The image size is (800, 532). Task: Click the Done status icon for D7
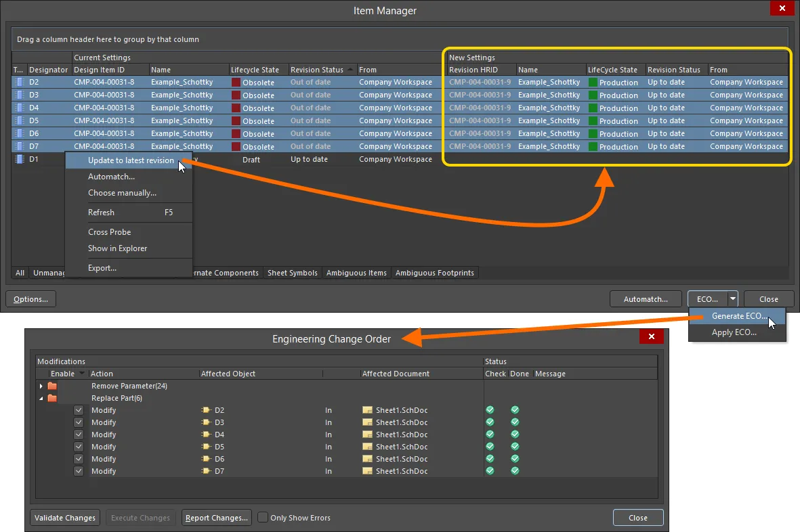point(515,471)
